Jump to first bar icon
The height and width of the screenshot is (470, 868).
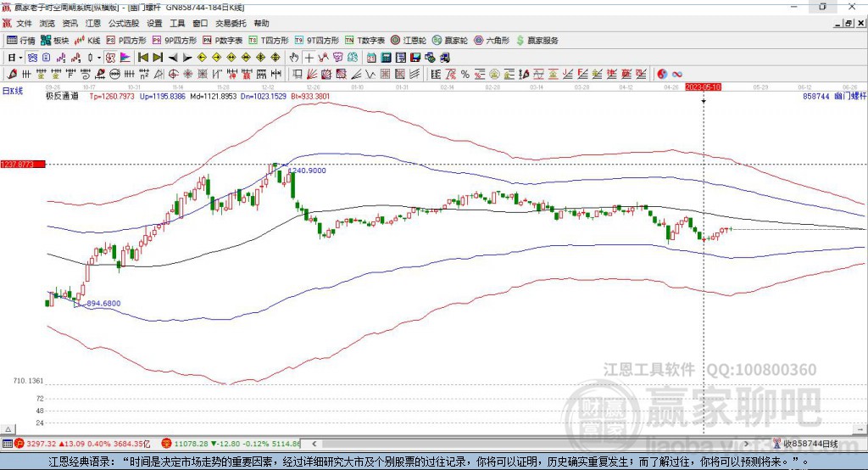pyautogui.click(x=142, y=58)
